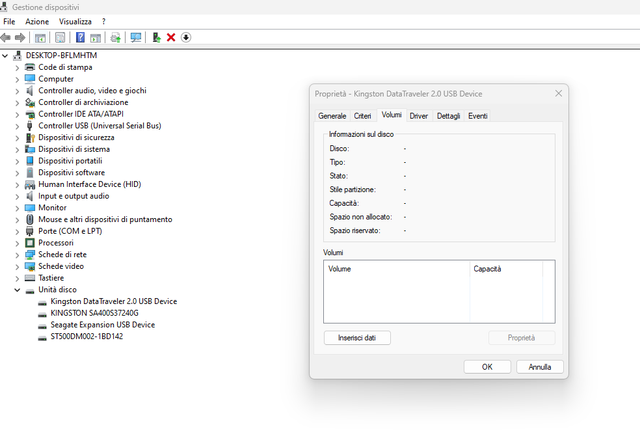Expand the Schede di rete category

pos(17,255)
